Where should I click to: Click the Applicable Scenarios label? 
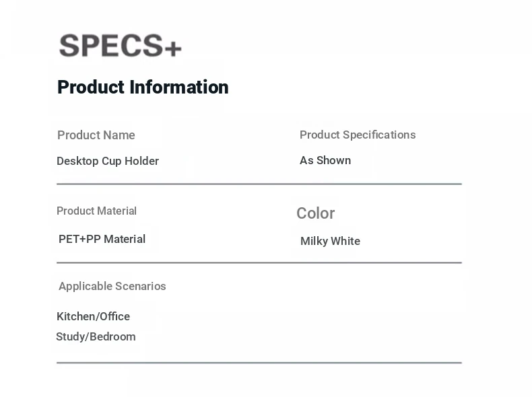[x=112, y=286]
